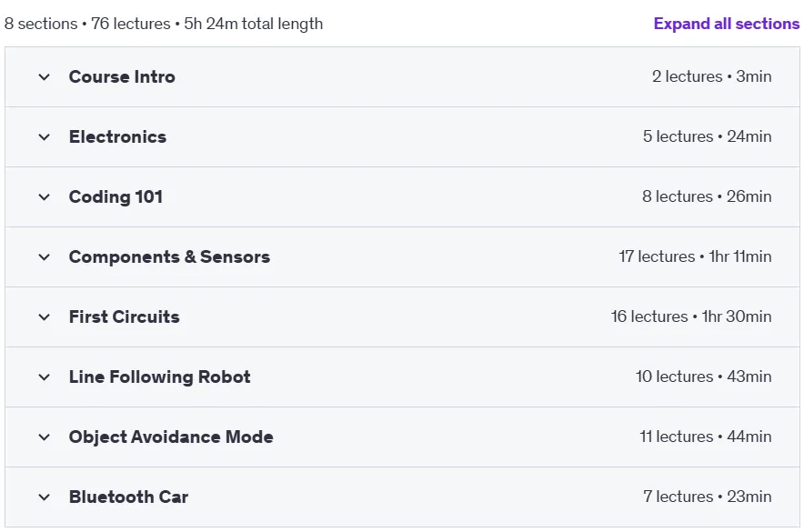The image size is (804, 532).
Task: Click the 16 lectures • 1hr 30min label
Action: [x=691, y=316]
